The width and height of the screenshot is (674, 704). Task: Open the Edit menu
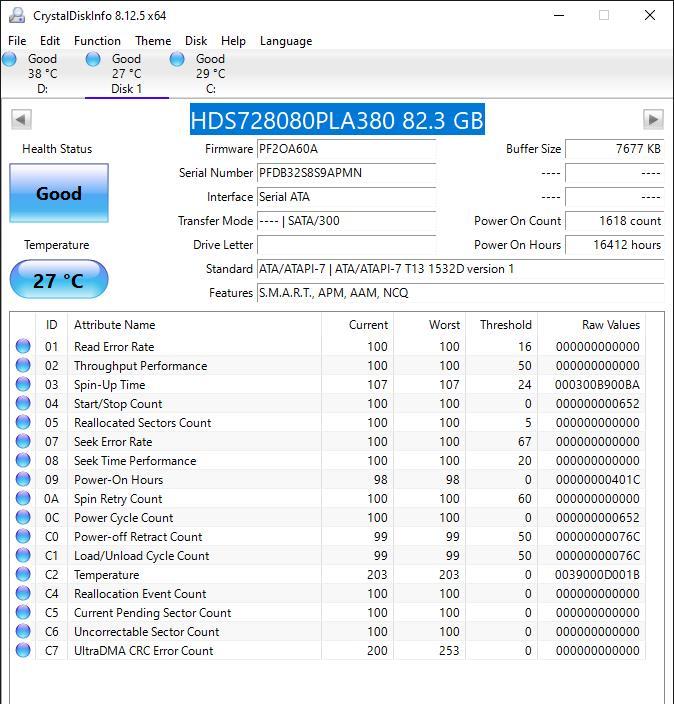click(50, 41)
